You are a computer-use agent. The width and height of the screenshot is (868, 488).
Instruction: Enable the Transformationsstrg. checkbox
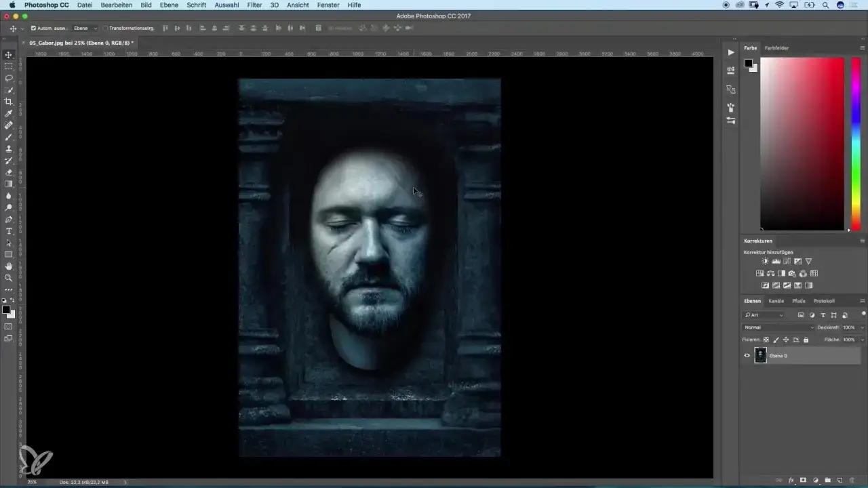(x=105, y=28)
